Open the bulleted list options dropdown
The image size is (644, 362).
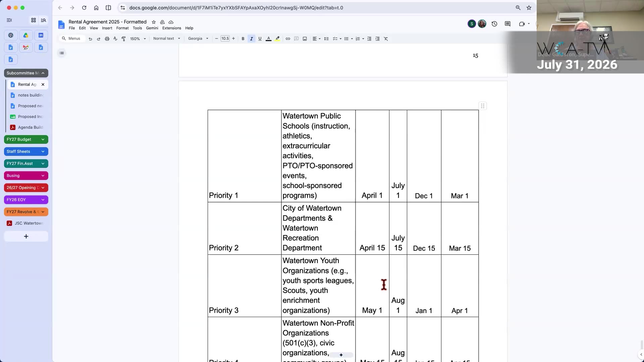tap(348, 39)
